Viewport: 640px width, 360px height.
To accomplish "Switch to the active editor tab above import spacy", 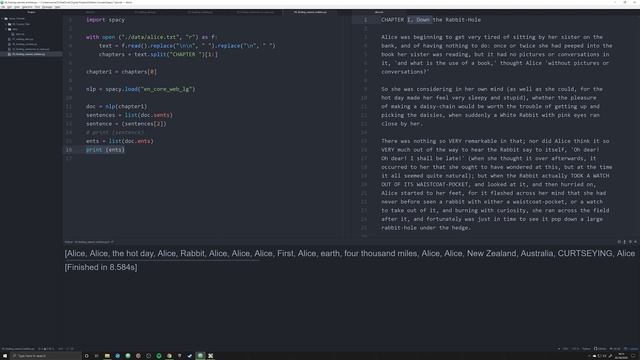I will [x=310, y=12].
